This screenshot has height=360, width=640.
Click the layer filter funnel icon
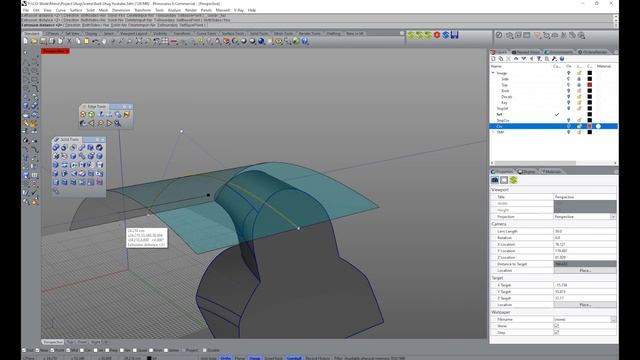pos(539,59)
